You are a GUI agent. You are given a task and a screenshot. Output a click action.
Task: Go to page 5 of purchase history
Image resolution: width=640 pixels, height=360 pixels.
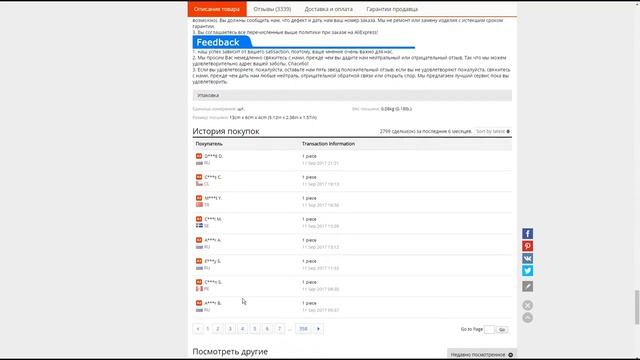point(255,329)
